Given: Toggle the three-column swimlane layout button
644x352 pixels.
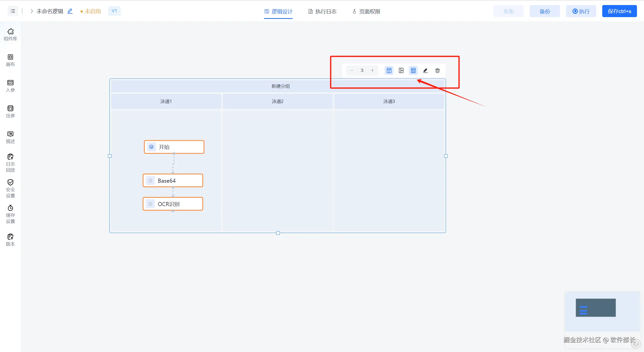Looking at the screenshot, I should click(x=413, y=70).
